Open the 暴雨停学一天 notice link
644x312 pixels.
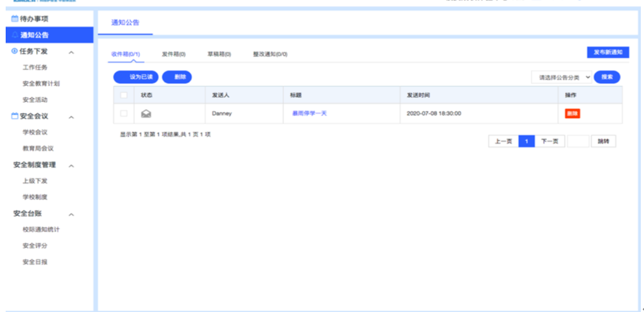(309, 114)
